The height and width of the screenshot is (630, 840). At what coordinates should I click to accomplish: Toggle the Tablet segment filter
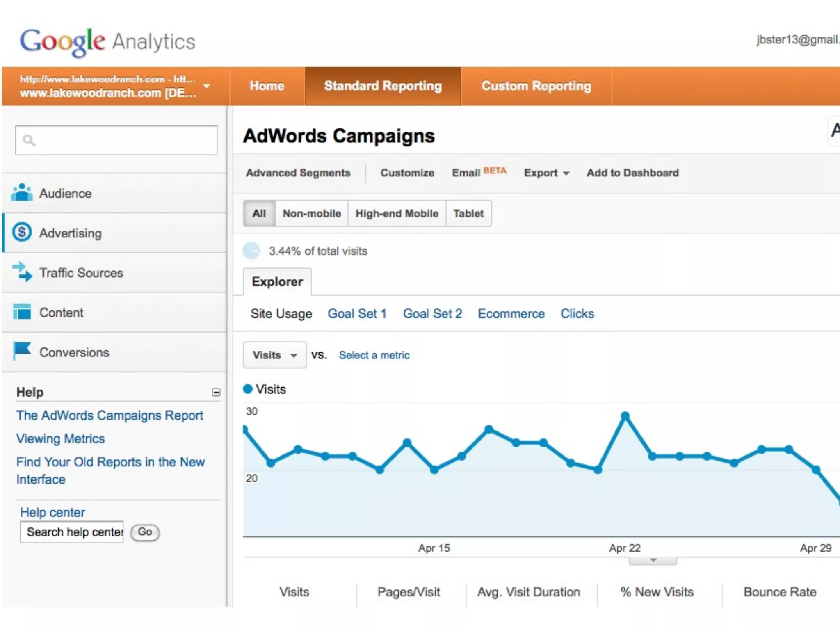point(468,213)
